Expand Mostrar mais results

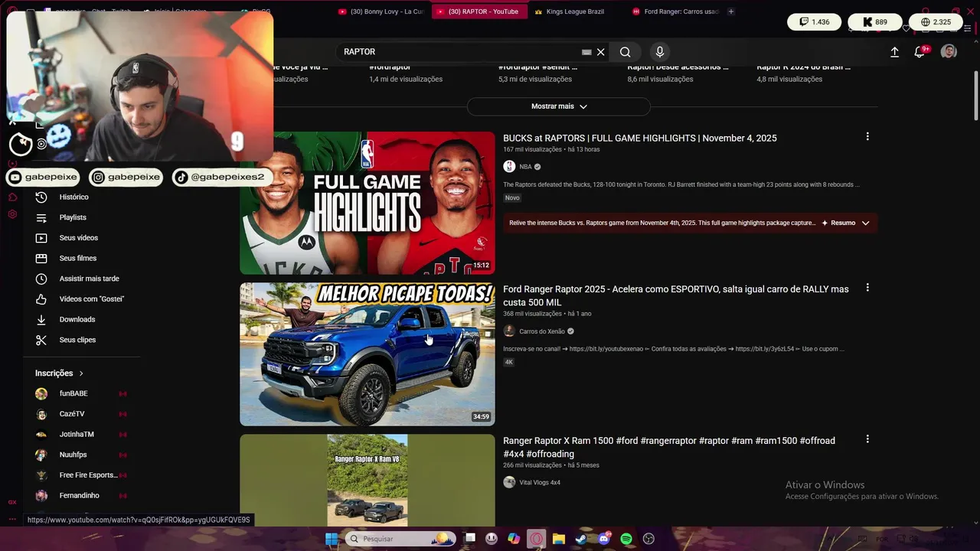559,106
